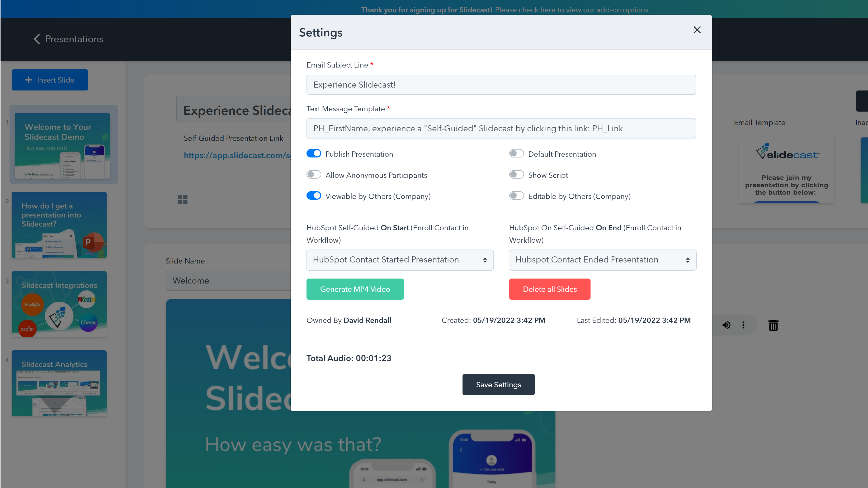Click the Email Subject Line input field
The height and width of the screenshot is (488, 868).
(501, 84)
